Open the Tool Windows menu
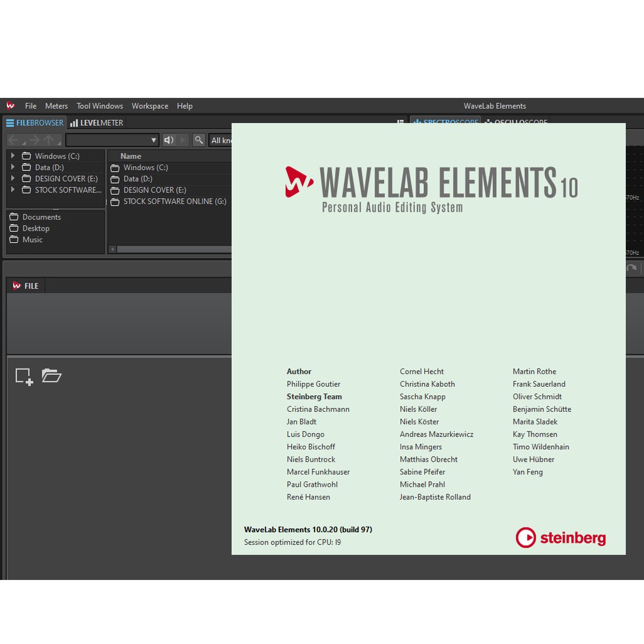 coord(99,106)
